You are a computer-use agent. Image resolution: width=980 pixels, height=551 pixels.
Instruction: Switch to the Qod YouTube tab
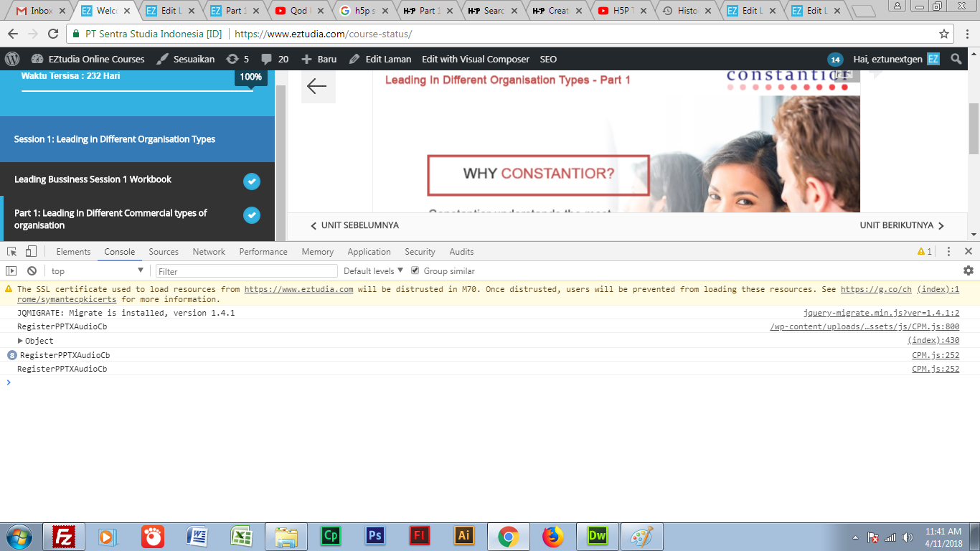point(299,11)
